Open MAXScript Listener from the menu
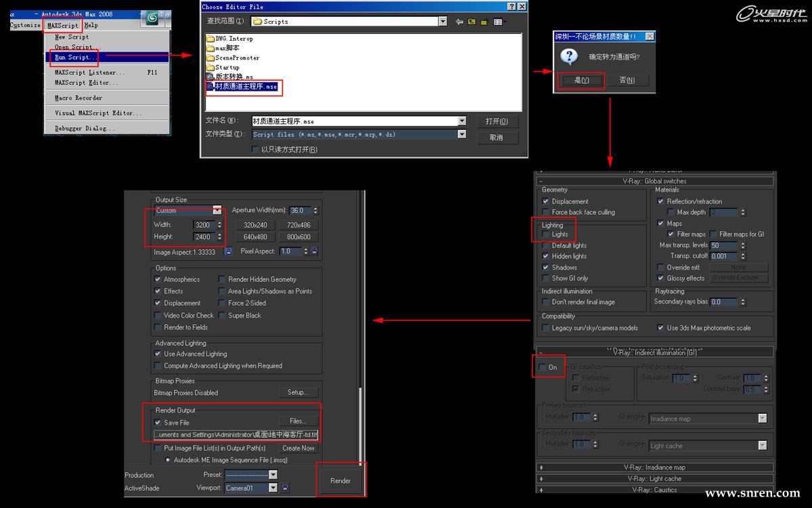The image size is (812, 508). [x=107, y=72]
